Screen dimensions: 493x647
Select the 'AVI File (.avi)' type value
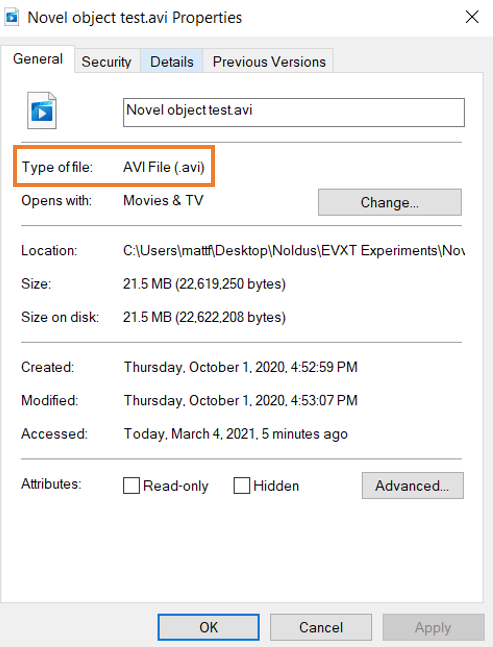(164, 167)
